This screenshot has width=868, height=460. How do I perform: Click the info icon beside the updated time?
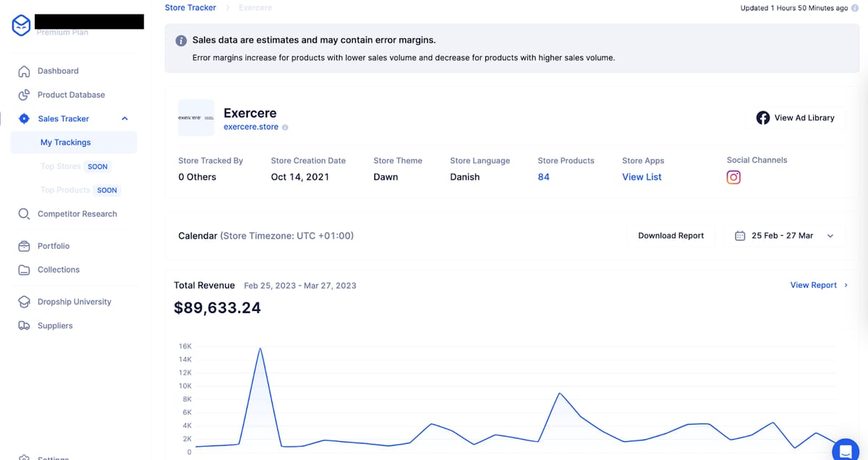click(x=855, y=8)
